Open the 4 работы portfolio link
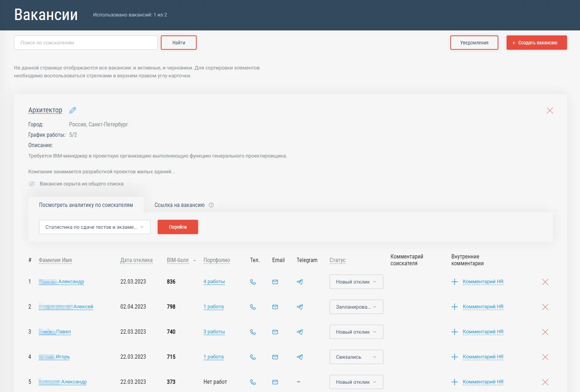Viewport: 580px width, 392px height. coord(214,282)
